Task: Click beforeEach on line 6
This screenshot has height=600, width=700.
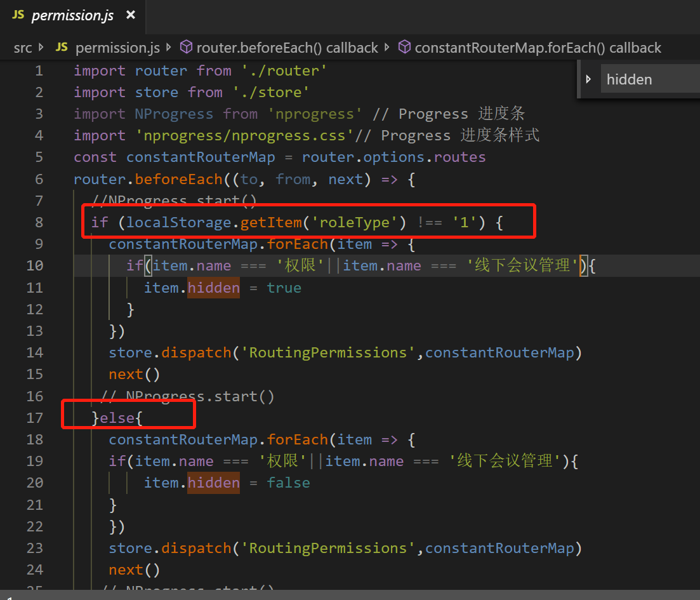Action: [x=178, y=179]
